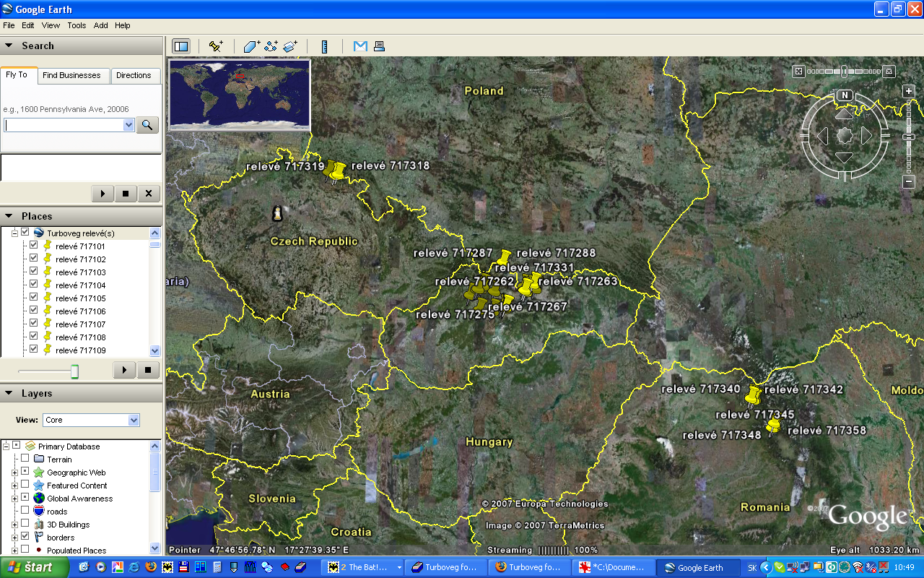Open the Fly To search history dropdown
The image size is (924, 578).
[x=128, y=125]
